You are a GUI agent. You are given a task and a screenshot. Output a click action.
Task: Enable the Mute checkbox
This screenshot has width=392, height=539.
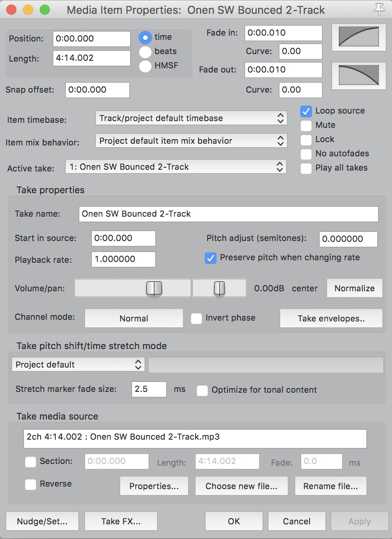(307, 125)
